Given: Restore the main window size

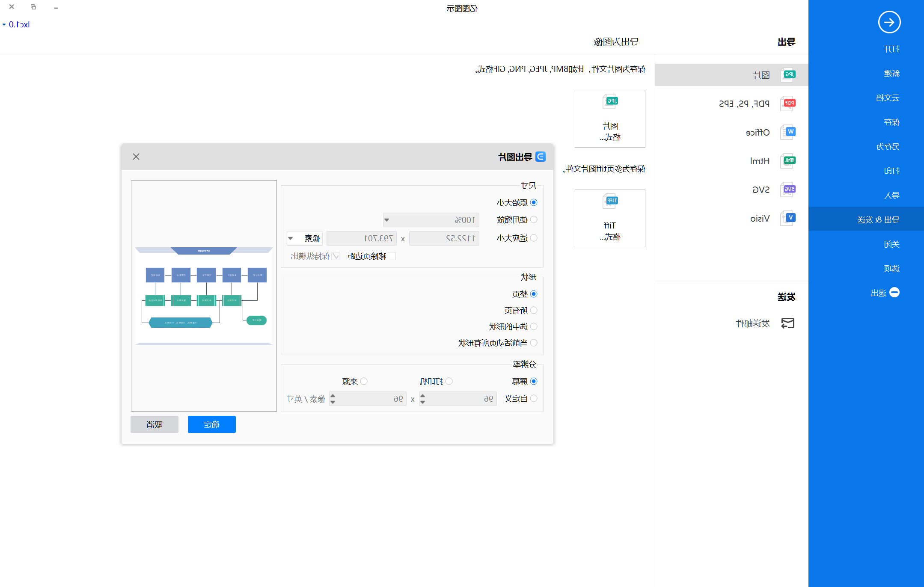Looking at the screenshot, I should 33,6.
